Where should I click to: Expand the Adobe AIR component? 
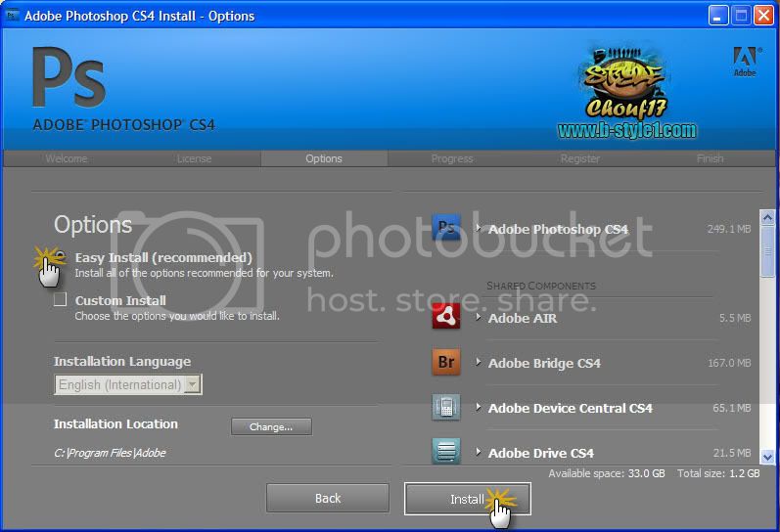tap(478, 317)
